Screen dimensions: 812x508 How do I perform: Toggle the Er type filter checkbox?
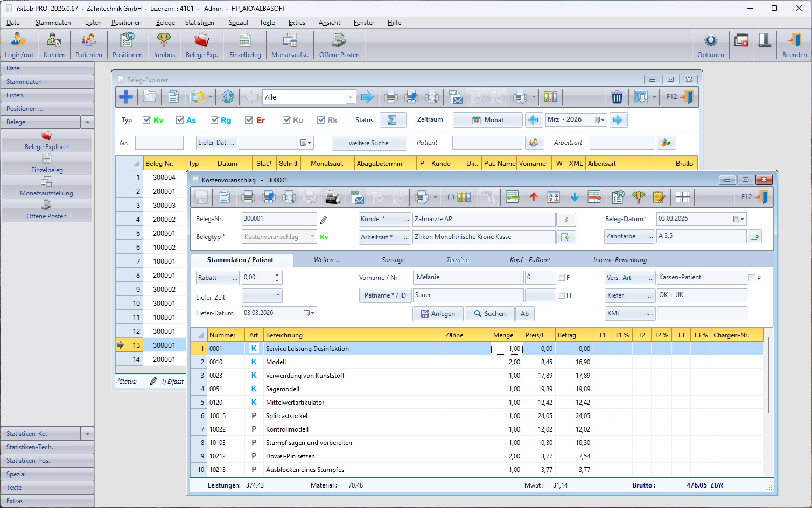[x=249, y=120]
